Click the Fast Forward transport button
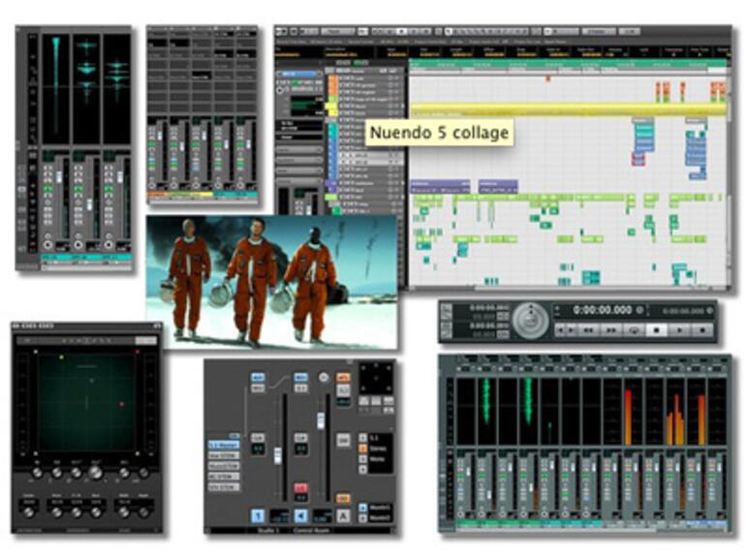 (610, 331)
